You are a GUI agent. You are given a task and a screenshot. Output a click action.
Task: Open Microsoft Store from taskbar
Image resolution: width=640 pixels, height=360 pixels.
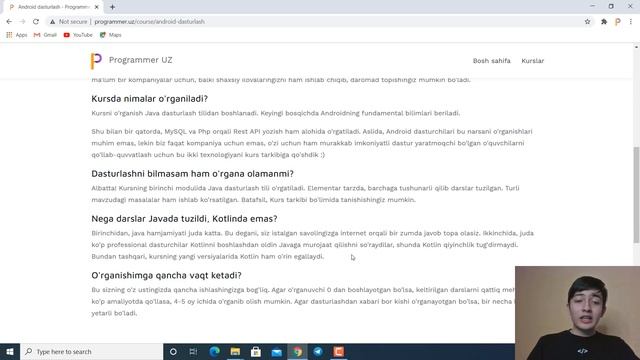256,351
